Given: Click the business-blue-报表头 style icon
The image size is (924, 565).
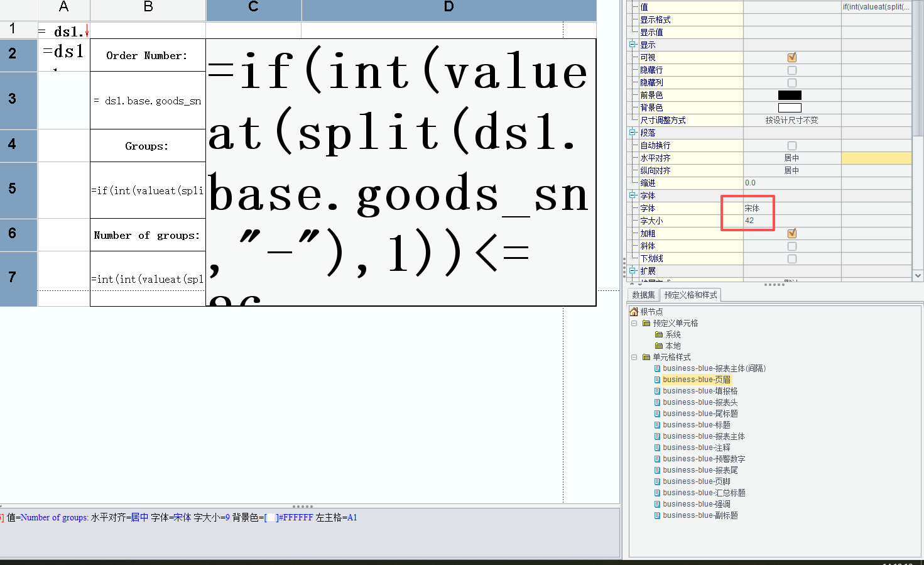Looking at the screenshot, I should point(658,402).
